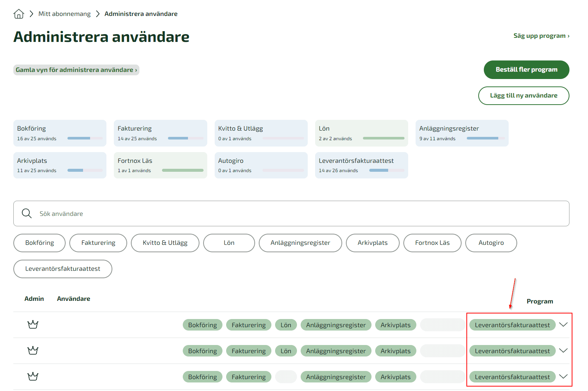Click second row Lön program tag

point(286,351)
